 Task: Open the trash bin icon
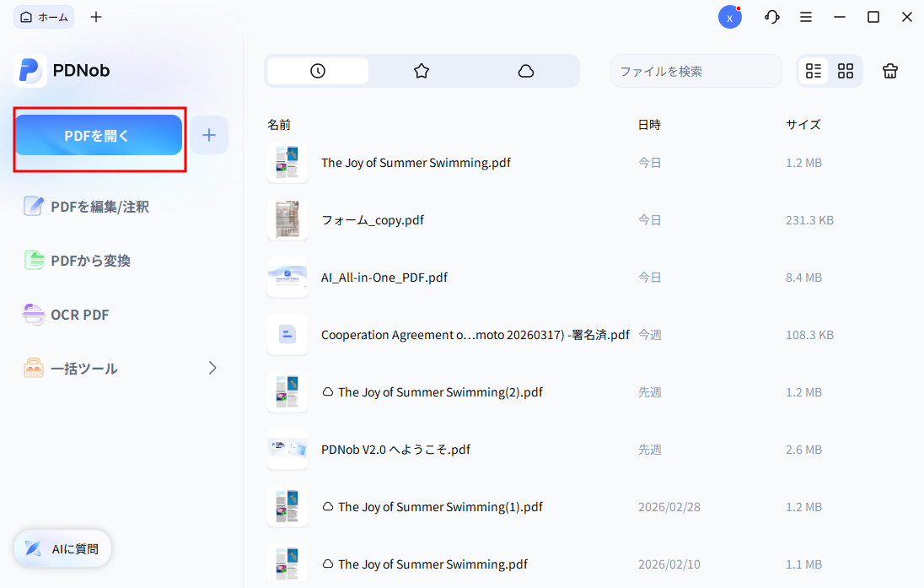pos(890,71)
